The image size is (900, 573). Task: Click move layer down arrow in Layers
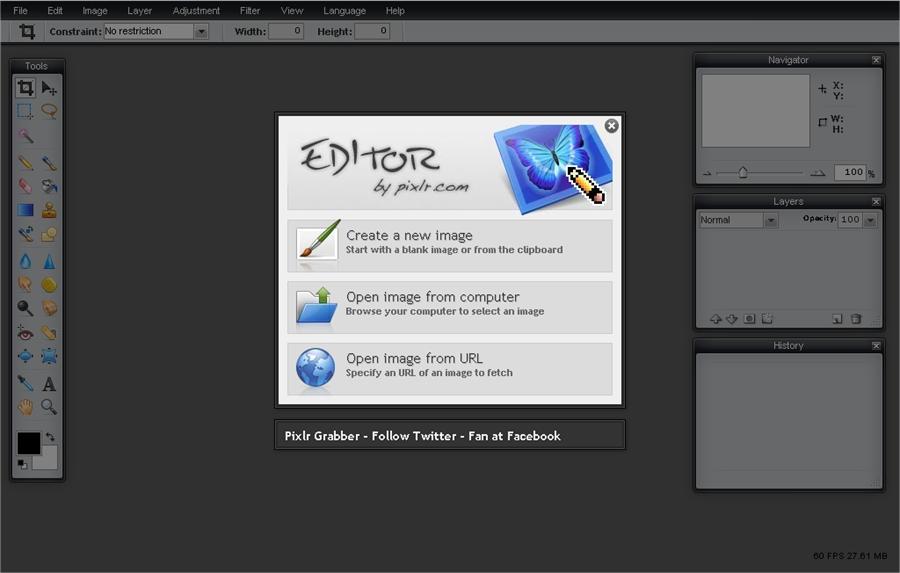coord(732,319)
